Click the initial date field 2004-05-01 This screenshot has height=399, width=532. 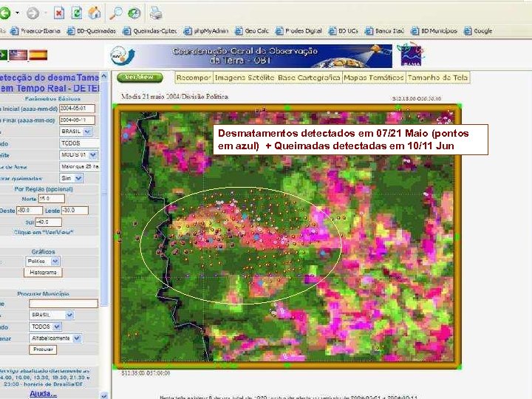click(x=77, y=109)
